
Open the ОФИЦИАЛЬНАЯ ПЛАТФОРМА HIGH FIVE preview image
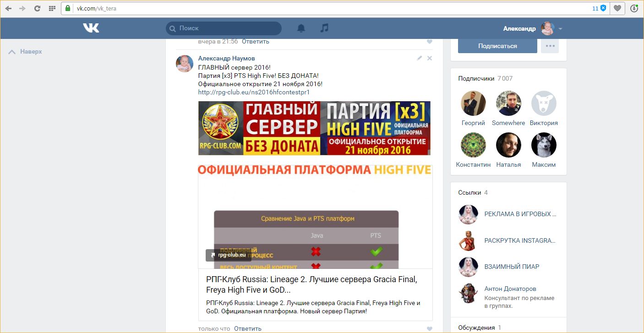click(x=315, y=217)
